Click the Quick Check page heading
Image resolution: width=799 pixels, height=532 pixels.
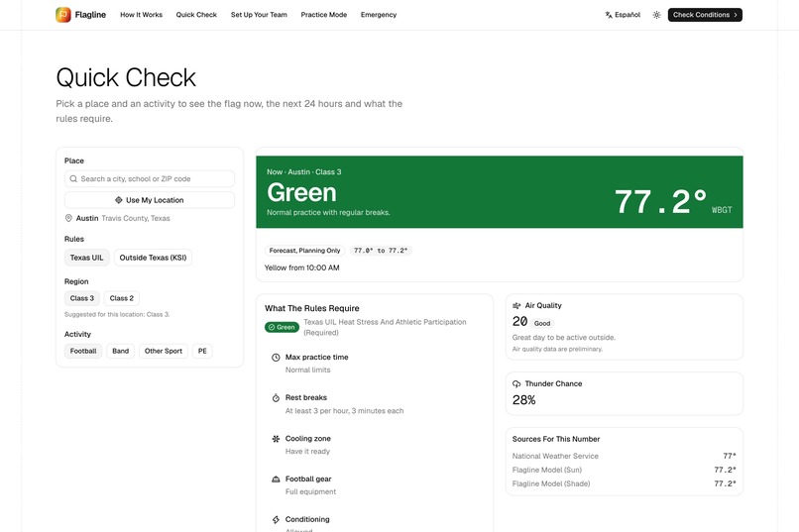point(126,78)
